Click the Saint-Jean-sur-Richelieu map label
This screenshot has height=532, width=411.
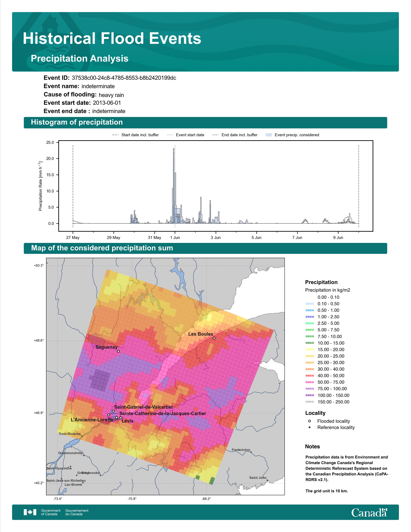pyautogui.click(x=66, y=481)
